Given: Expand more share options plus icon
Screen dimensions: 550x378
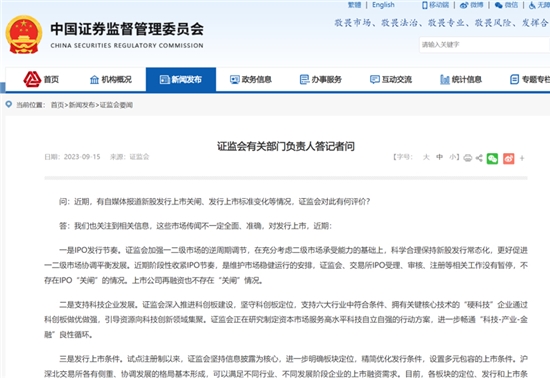Looking at the screenshot, I should [x=522, y=158].
